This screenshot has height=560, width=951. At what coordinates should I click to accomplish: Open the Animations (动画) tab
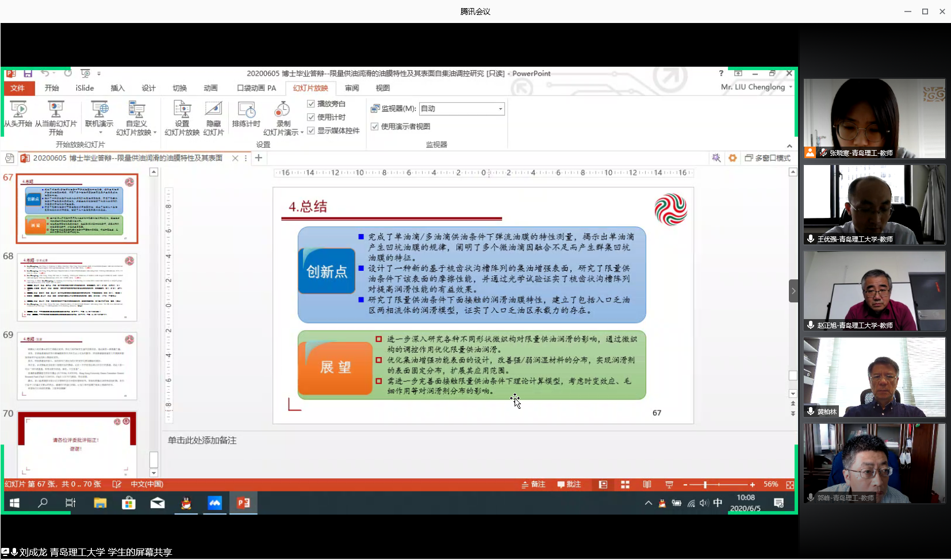point(210,88)
